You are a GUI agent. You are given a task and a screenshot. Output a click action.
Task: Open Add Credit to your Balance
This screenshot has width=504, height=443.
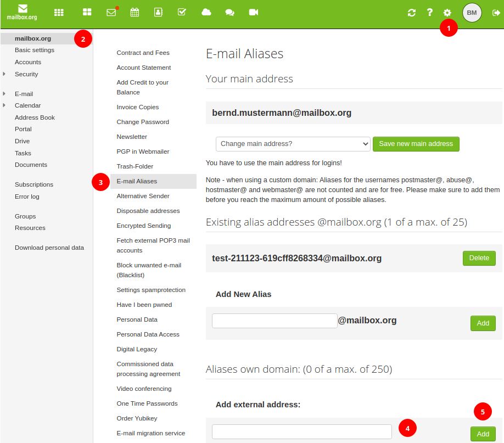point(142,87)
